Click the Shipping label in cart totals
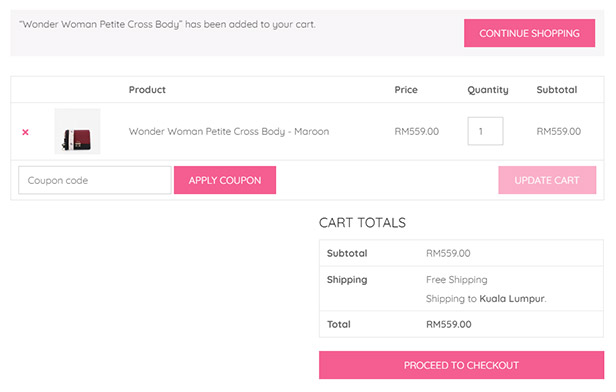 [347, 280]
